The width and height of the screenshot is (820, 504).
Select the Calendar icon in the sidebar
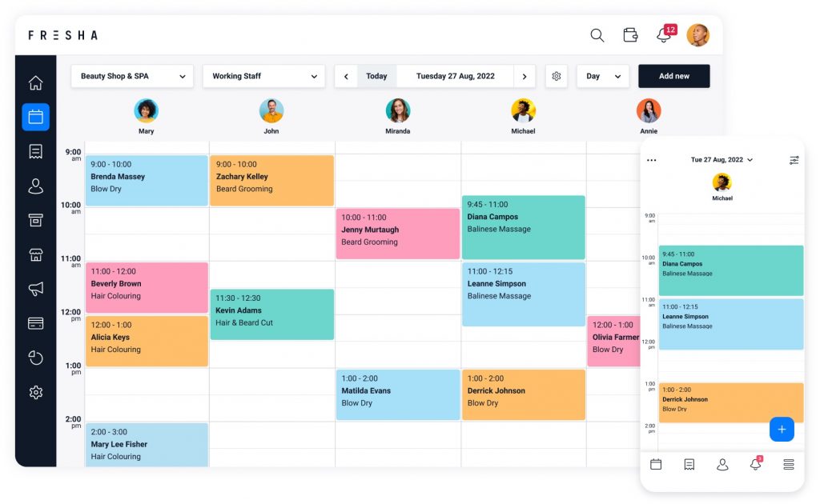pos(35,117)
